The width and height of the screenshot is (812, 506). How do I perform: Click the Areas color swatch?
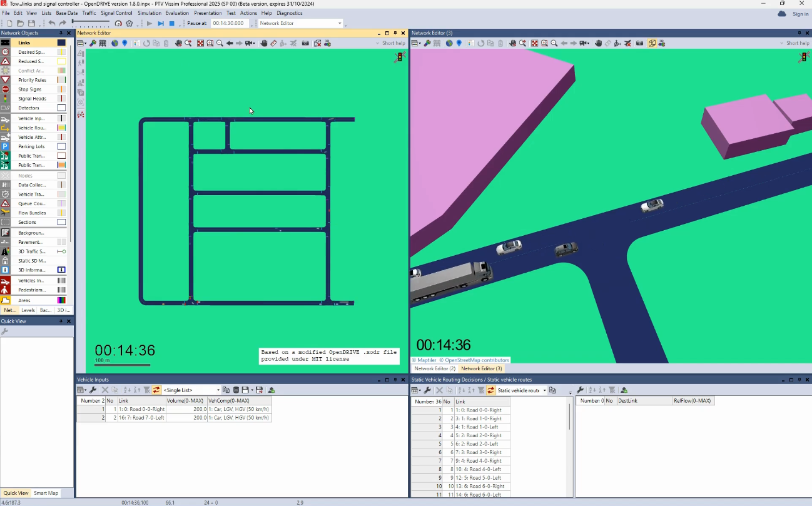(61, 300)
